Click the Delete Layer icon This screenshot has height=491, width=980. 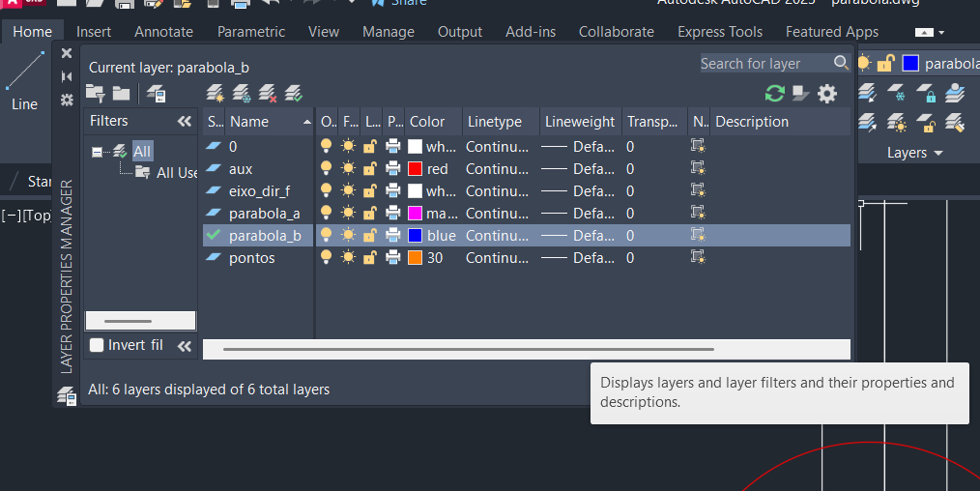268,94
